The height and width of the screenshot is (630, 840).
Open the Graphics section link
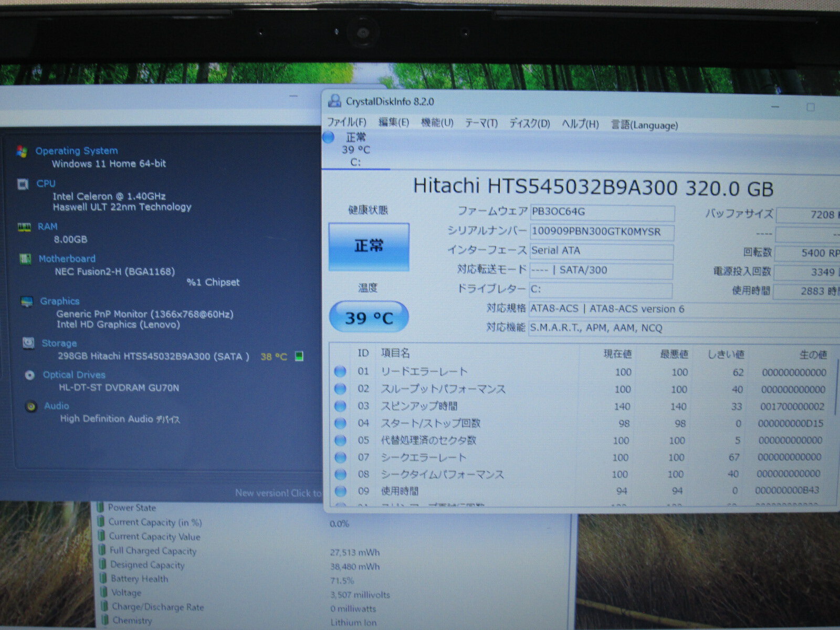(x=60, y=301)
